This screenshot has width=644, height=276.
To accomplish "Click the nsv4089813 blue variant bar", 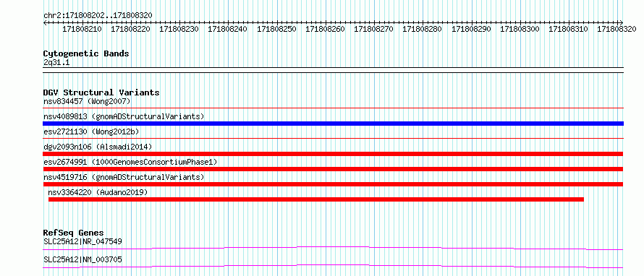I will (x=333, y=124).
